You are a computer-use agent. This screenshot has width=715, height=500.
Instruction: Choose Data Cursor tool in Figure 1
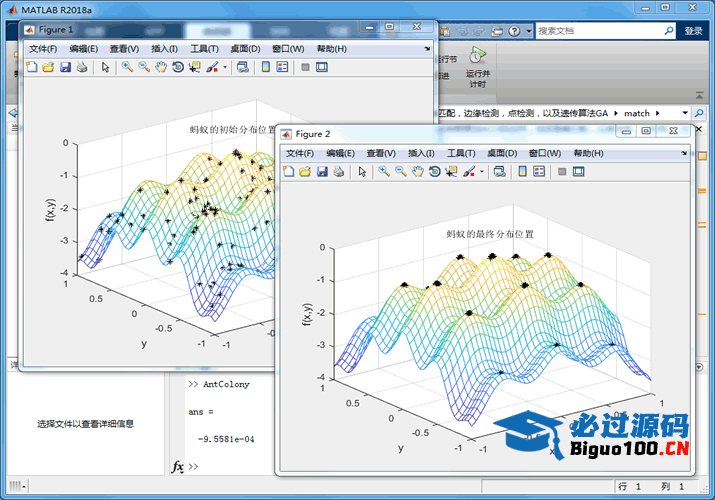195,67
